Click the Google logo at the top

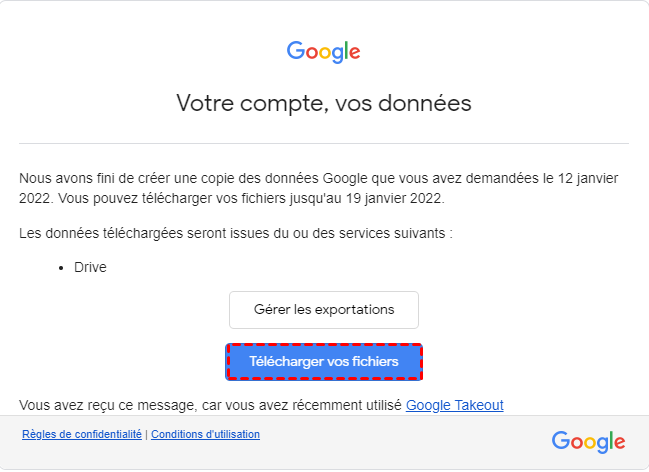pyautogui.click(x=323, y=51)
